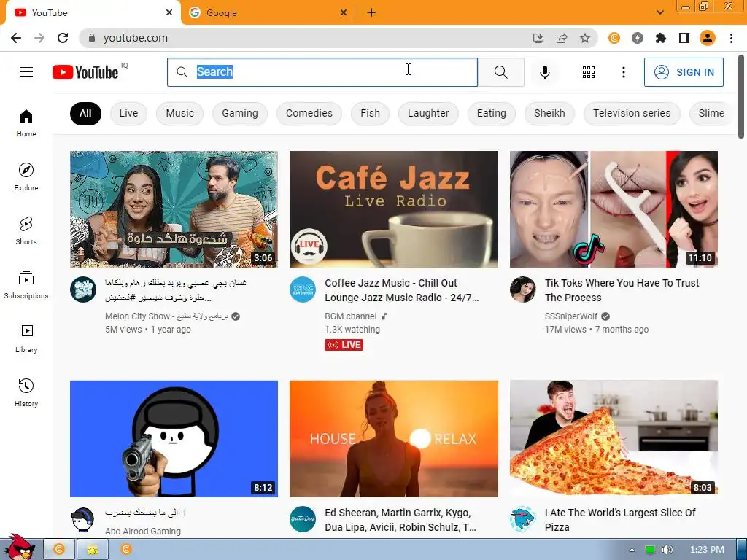Click orange C extension icon in toolbar
Screen dimensions: 747x560
(x=614, y=38)
